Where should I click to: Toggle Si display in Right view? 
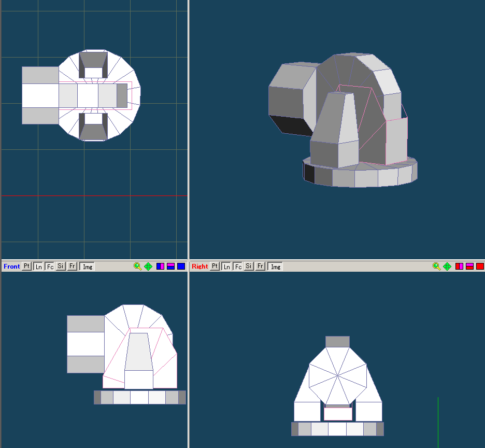click(x=249, y=266)
